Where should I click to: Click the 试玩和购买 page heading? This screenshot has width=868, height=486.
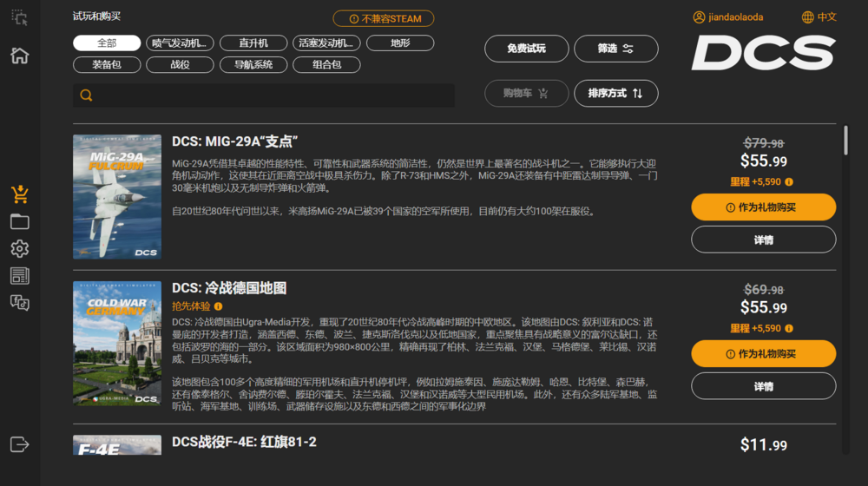pyautogui.click(x=96, y=16)
